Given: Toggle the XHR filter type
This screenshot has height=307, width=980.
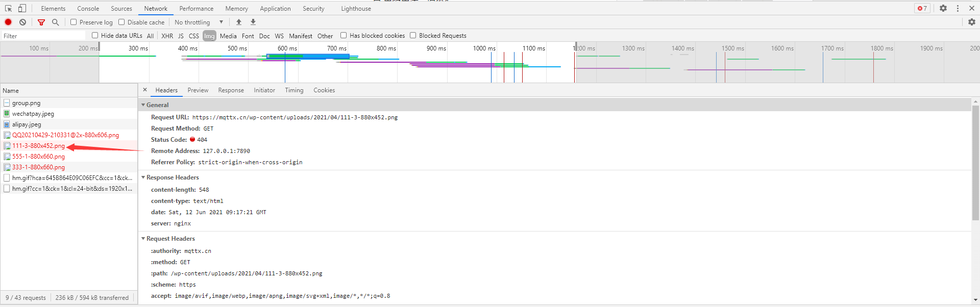Looking at the screenshot, I should click(167, 36).
